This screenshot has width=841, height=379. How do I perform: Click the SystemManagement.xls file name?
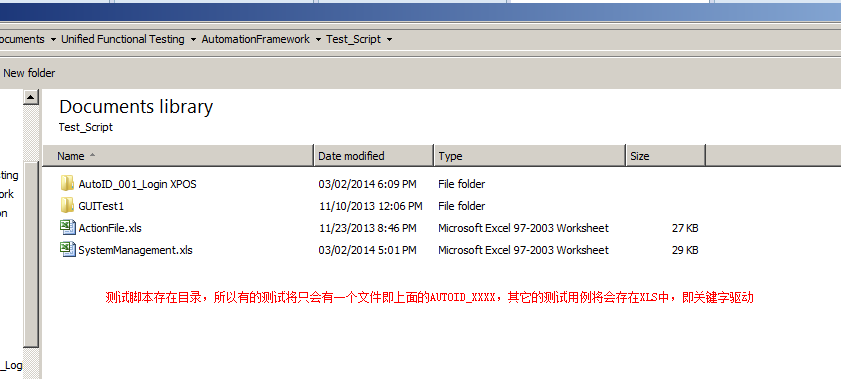tap(135, 250)
